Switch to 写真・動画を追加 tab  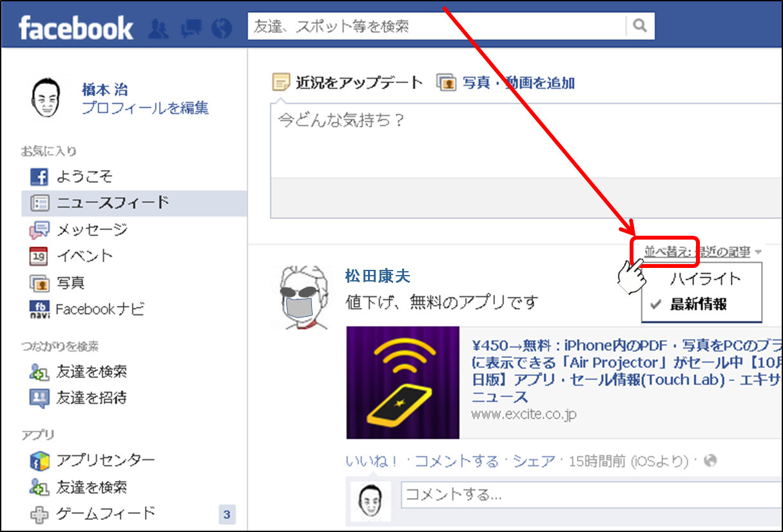pos(517,83)
